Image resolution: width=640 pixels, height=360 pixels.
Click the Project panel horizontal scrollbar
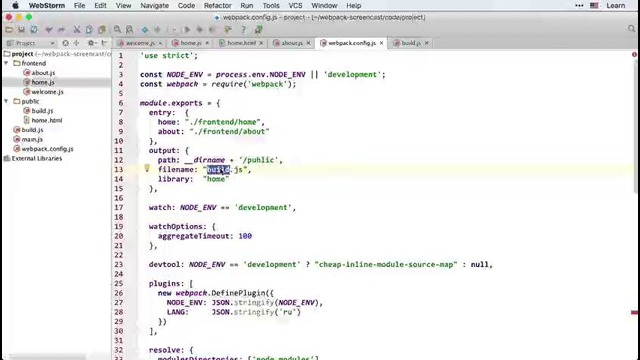tap(48, 357)
